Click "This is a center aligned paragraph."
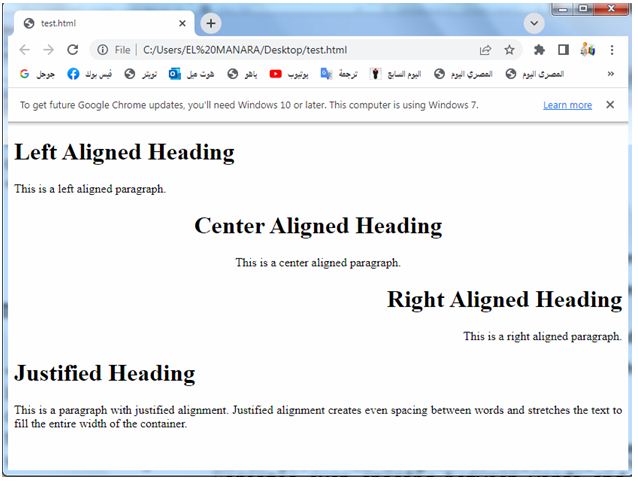The width and height of the screenshot is (638, 483). tap(318, 262)
